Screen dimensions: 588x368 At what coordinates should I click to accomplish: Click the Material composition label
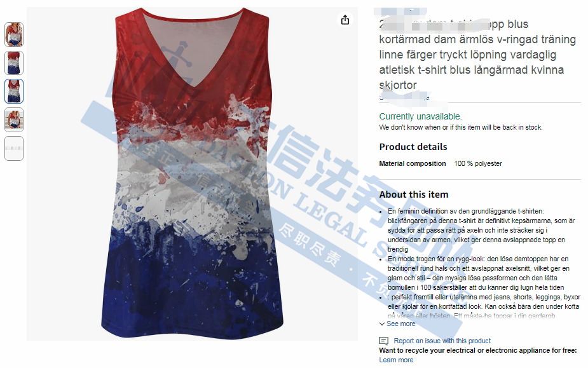click(x=413, y=163)
